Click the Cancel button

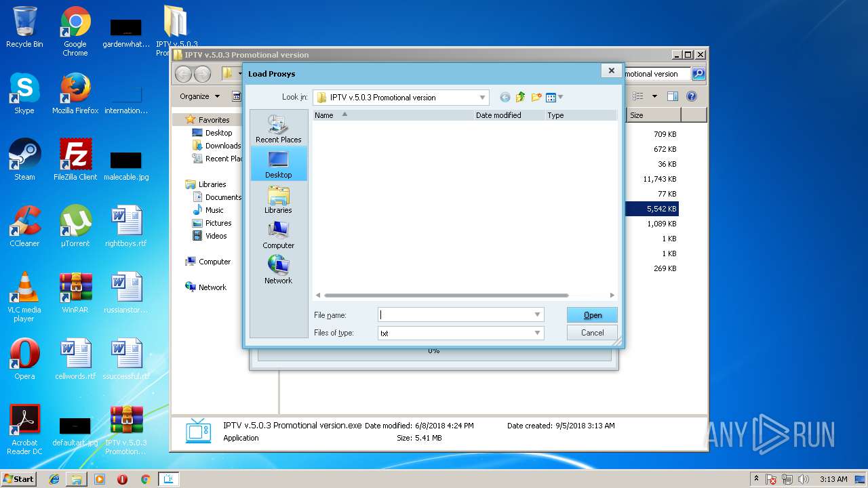point(592,333)
